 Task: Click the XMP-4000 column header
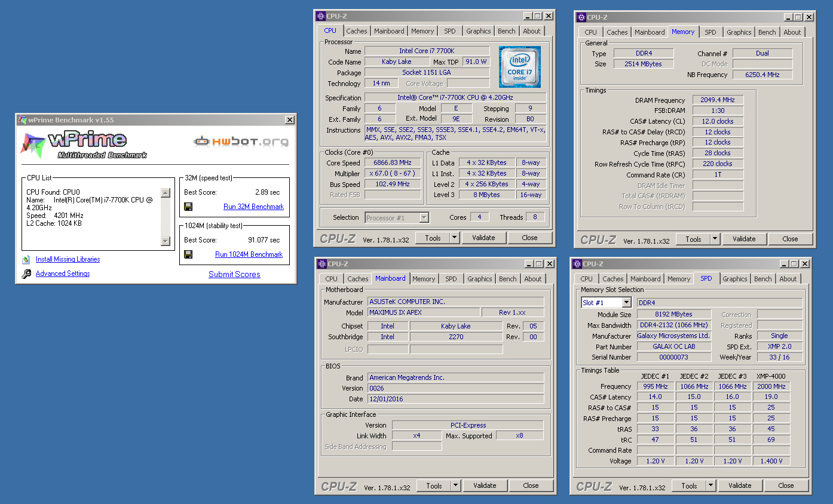click(771, 376)
